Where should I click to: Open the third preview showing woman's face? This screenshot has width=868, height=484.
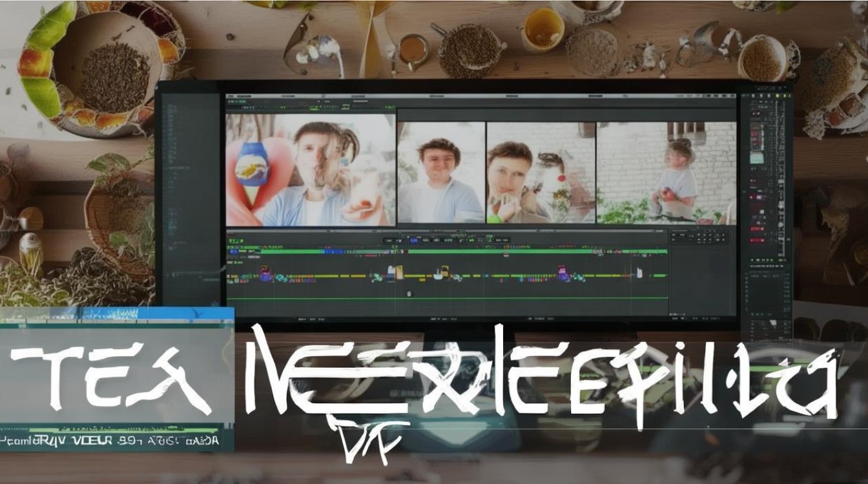click(x=541, y=173)
